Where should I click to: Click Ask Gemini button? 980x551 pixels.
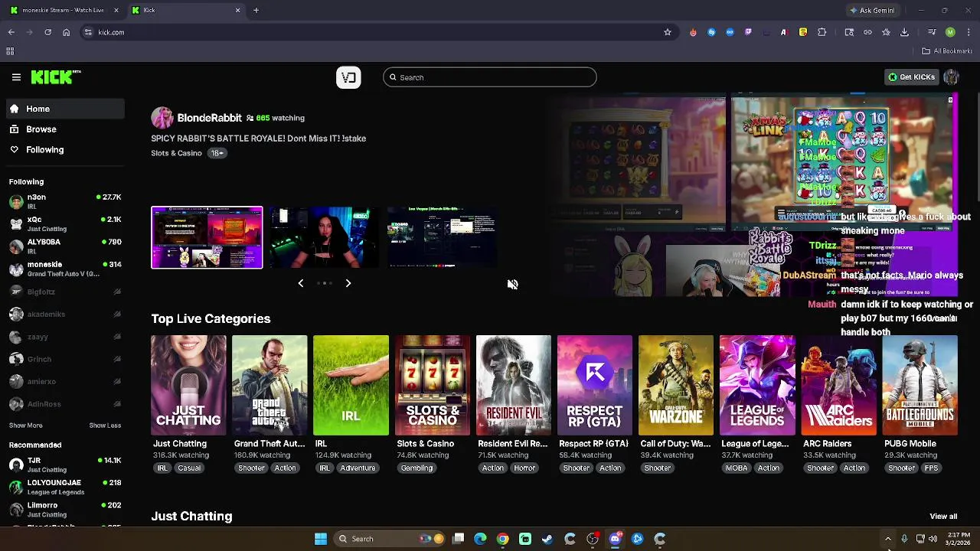[871, 10]
